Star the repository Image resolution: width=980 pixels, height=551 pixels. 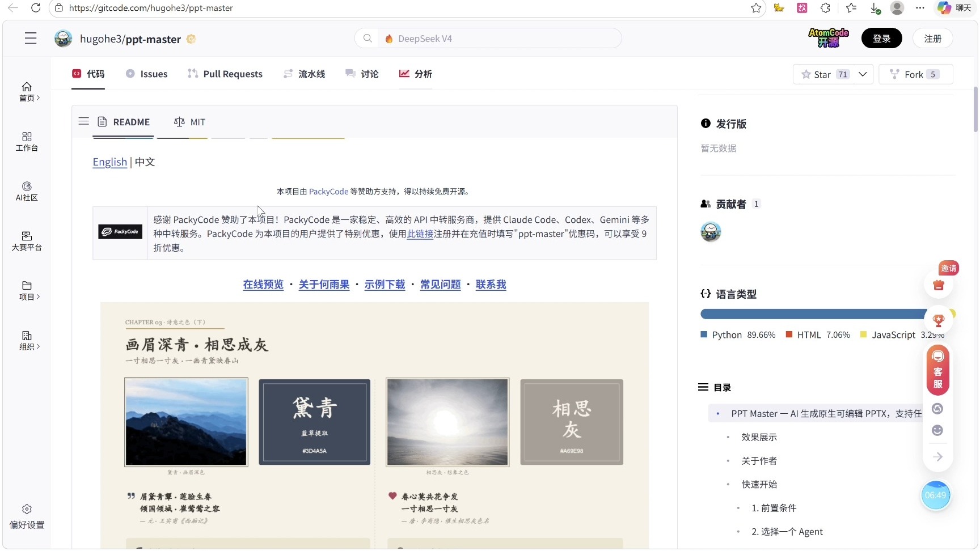tap(824, 74)
